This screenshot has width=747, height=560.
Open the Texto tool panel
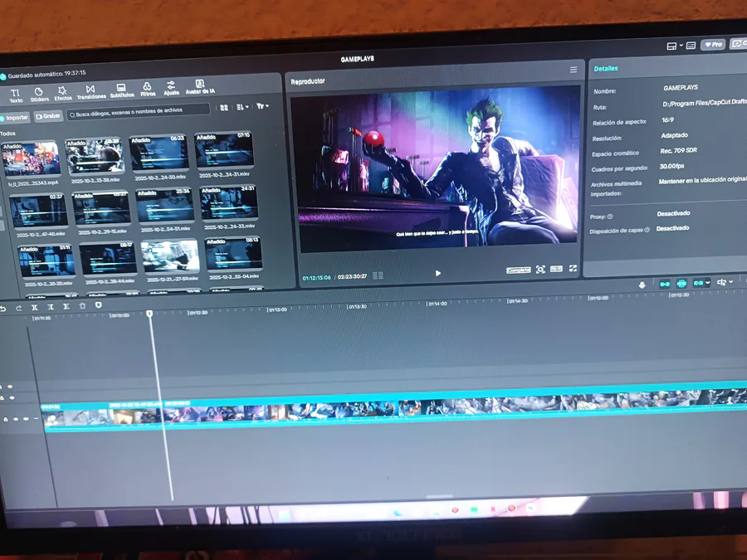(x=15, y=95)
